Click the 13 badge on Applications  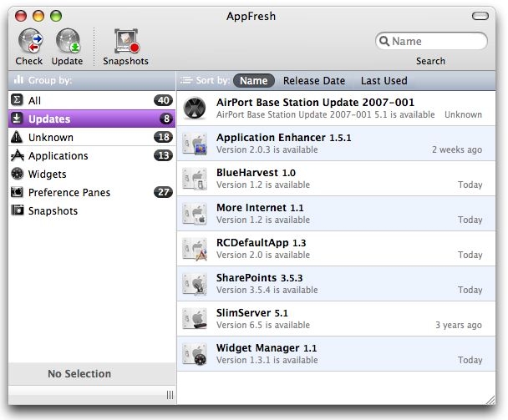[163, 155]
